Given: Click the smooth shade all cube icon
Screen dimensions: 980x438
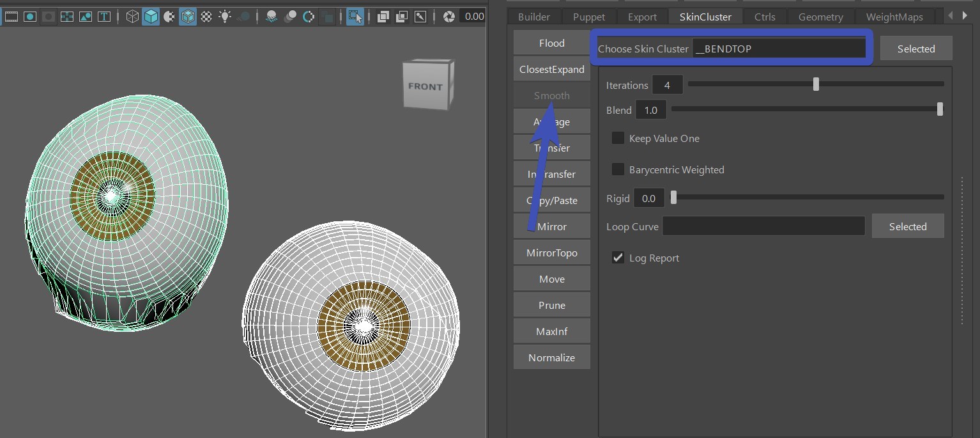Looking at the screenshot, I should click(x=151, y=17).
